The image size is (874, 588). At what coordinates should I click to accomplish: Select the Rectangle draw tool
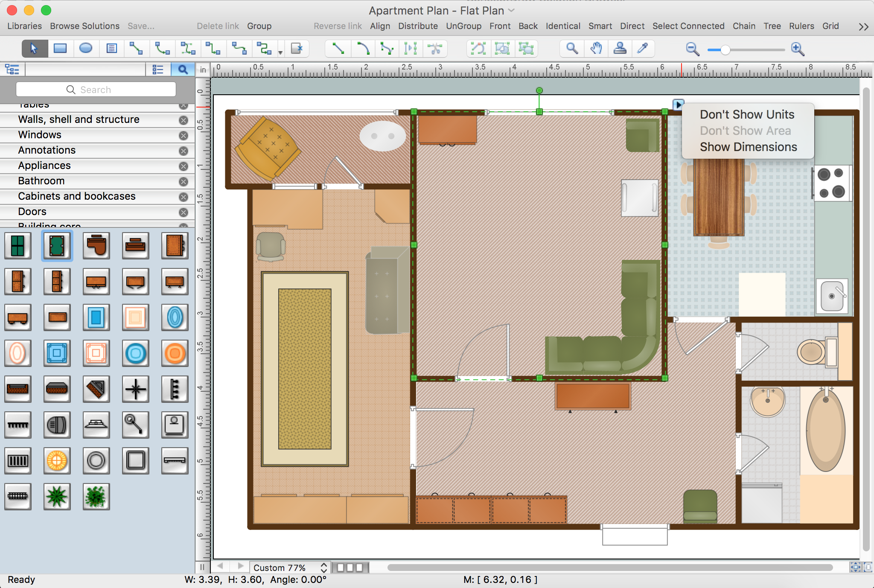(x=60, y=49)
